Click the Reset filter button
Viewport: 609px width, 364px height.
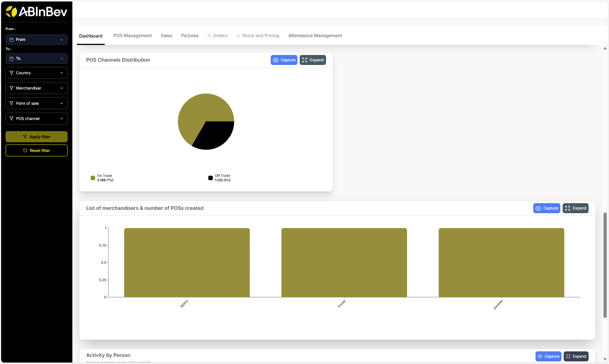pos(36,150)
